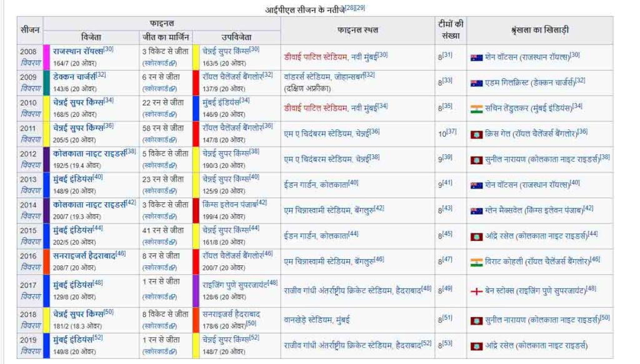640x364 pixels.
Task: Open citation [37] beside team count 10
Action: tap(451, 131)
